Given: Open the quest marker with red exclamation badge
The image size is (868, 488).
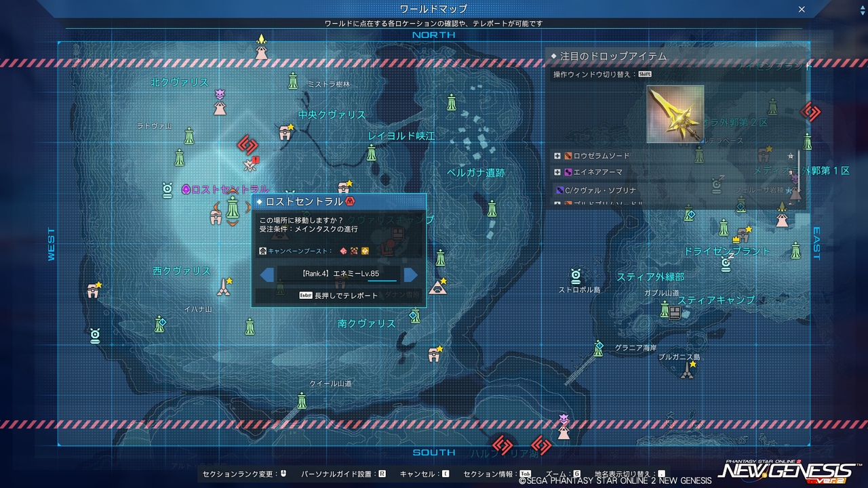Looking at the screenshot, I should [x=251, y=164].
